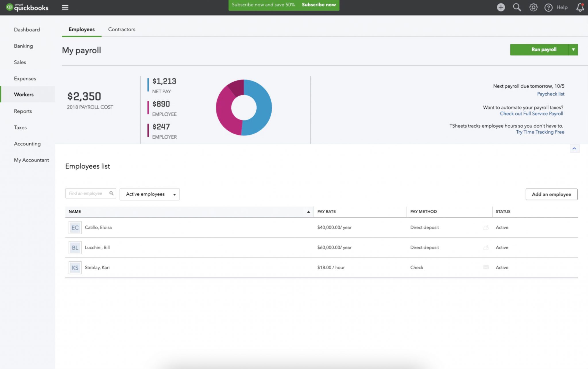Open the hamburger menu next to QuickBooks logo

pyautogui.click(x=65, y=7)
